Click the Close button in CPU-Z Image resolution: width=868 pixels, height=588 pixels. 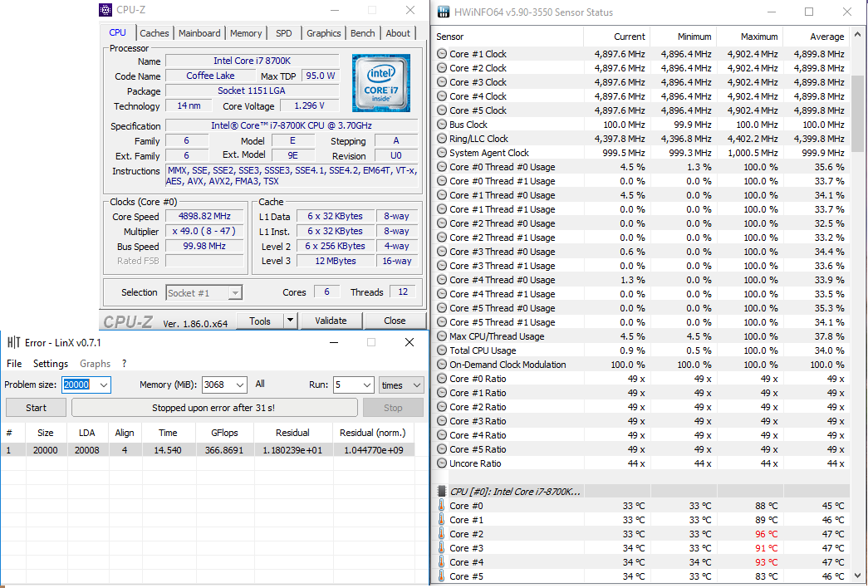(x=395, y=321)
